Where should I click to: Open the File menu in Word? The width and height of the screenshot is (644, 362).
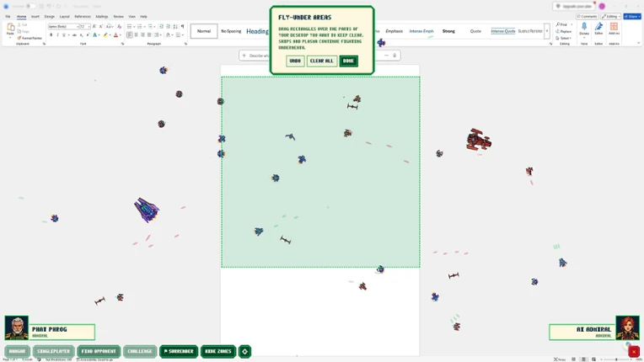(x=8, y=16)
